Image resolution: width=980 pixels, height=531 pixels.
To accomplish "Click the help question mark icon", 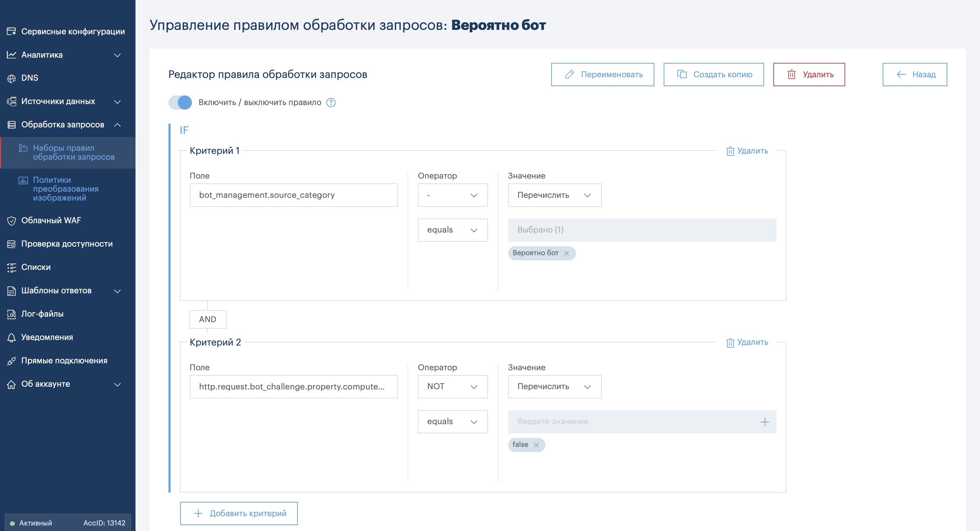I will tap(330, 103).
